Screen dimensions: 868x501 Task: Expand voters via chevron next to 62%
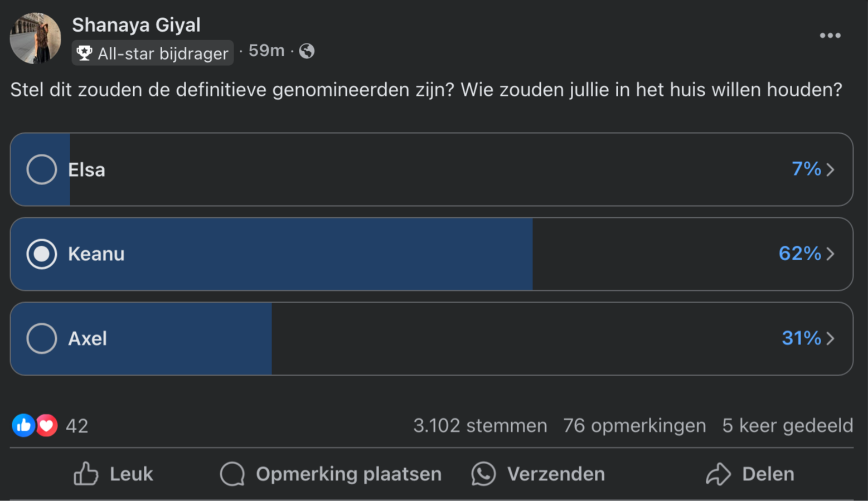pyautogui.click(x=830, y=254)
